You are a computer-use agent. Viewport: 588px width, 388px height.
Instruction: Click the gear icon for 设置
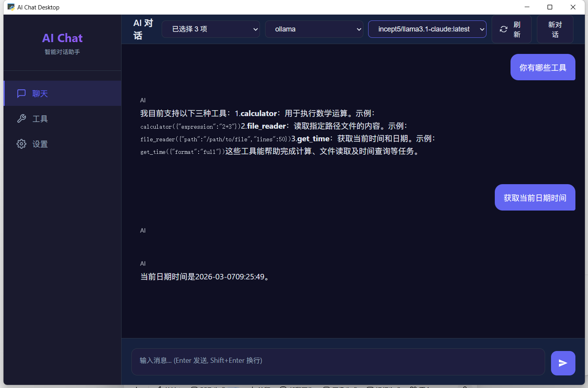pyautogui.click(x=21, y=144)
